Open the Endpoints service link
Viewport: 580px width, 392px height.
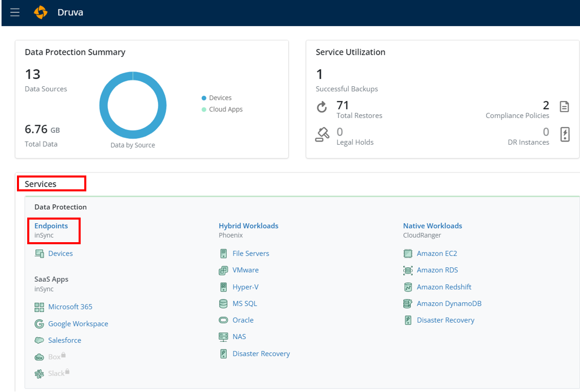(51, 226)
